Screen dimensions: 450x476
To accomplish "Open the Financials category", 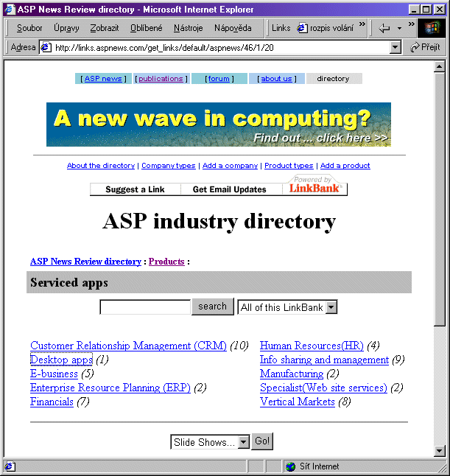I will coord(52,402).
